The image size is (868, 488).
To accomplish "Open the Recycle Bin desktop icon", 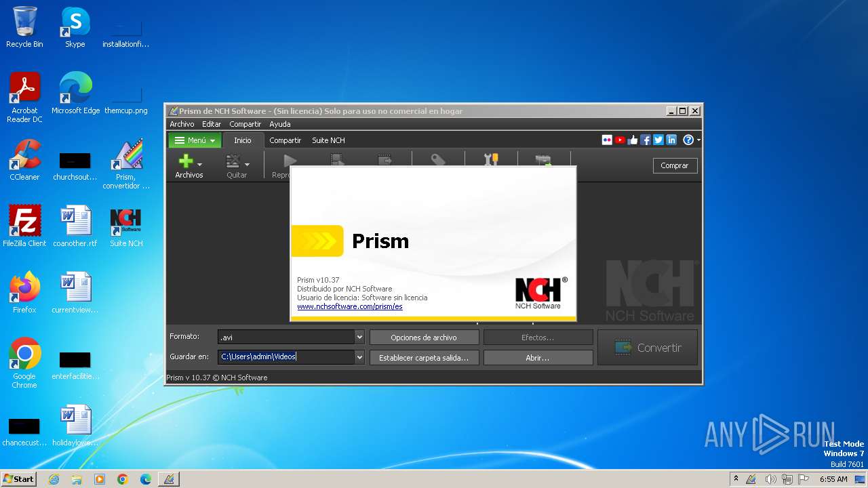I will pyautogui.click(x=24, y=28).
